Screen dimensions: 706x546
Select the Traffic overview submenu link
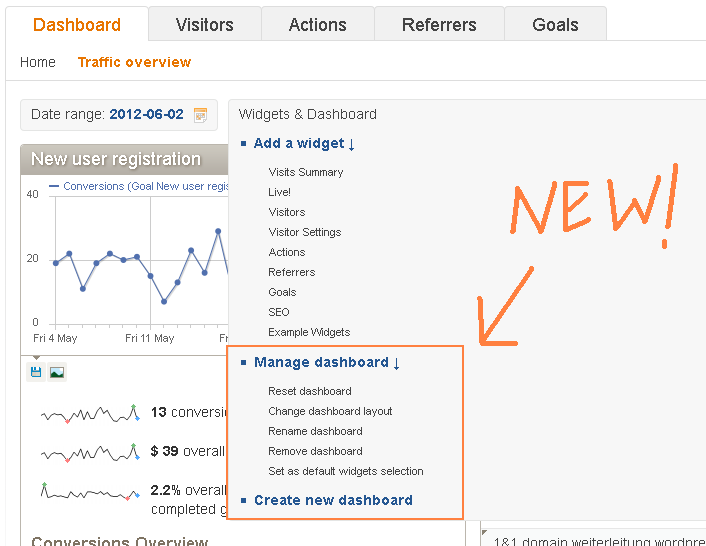134,62
